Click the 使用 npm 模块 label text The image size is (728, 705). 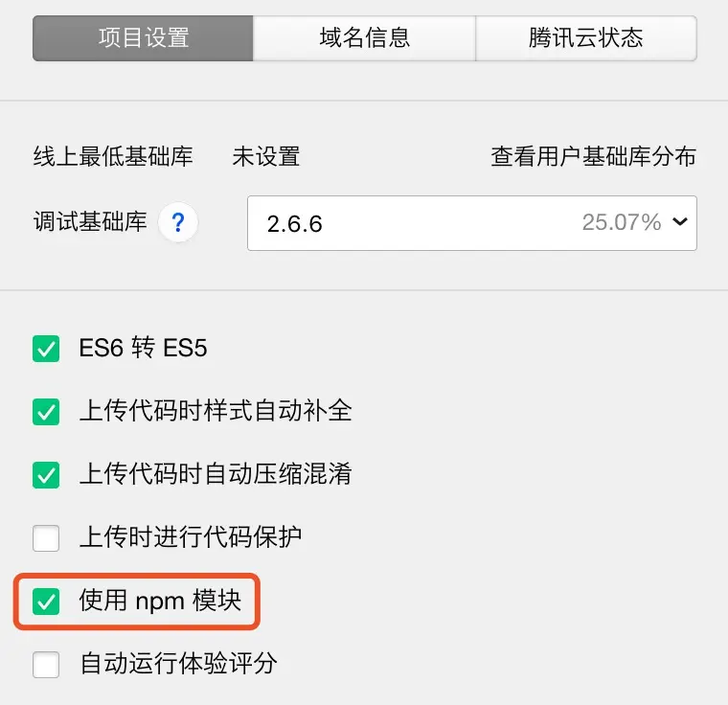[160, 601]
